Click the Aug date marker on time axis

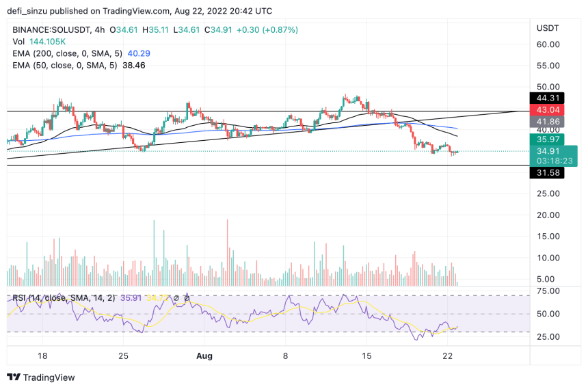click(x=204, y=356)
